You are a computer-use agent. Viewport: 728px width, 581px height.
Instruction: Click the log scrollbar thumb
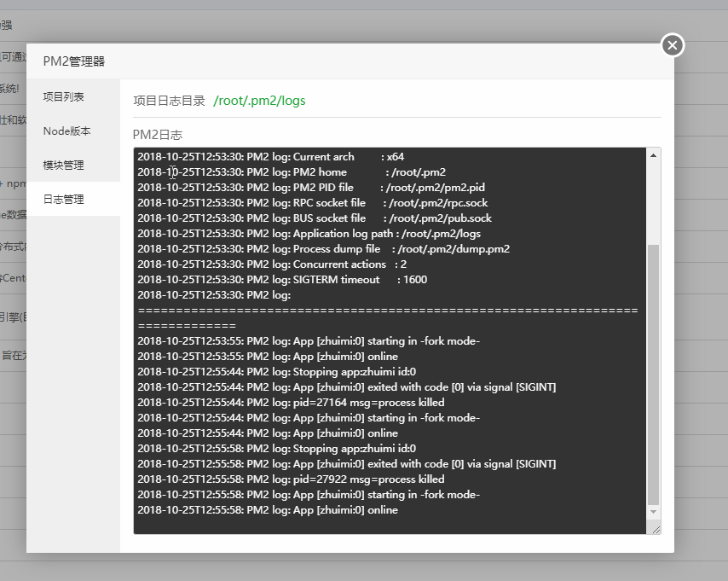653,375
